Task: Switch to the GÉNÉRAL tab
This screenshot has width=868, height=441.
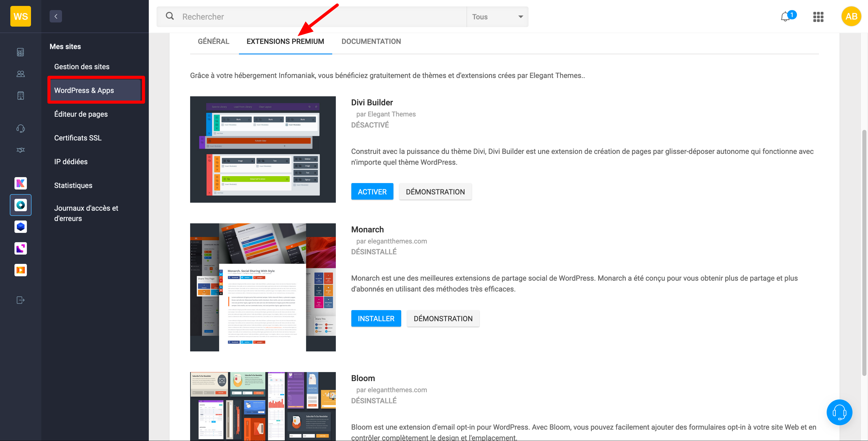Action: click(213, 41)
